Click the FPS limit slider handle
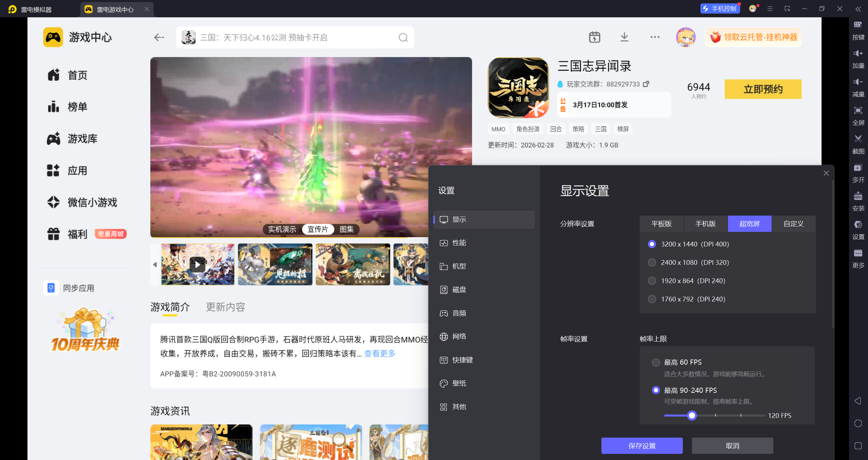Viewport: 868px width, 460px height. pos(692,415)
